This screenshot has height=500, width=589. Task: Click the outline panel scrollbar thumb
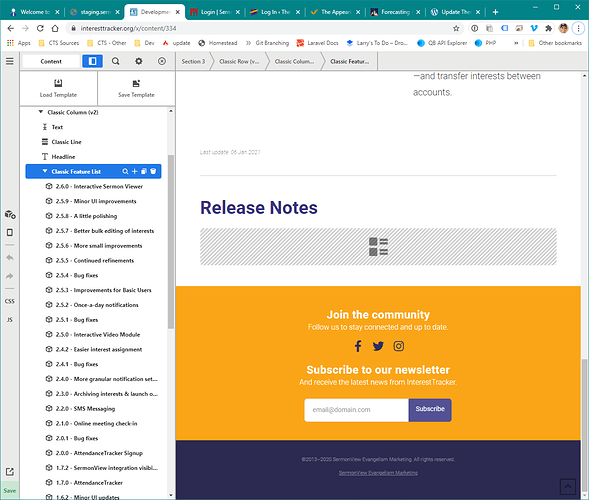(171, 241)
